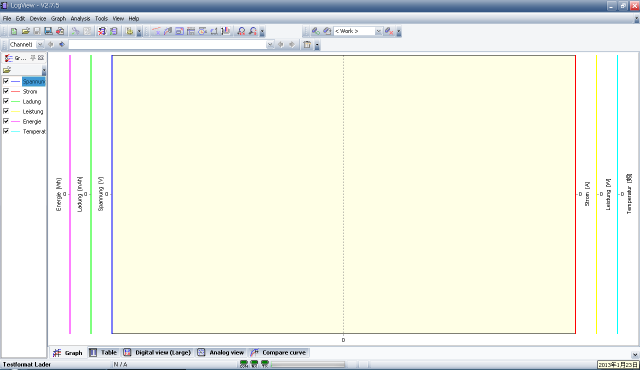
Task: Click the red-and-blue list icon in the toolbar
Action: pyautogui.click(x=102, y=31)
